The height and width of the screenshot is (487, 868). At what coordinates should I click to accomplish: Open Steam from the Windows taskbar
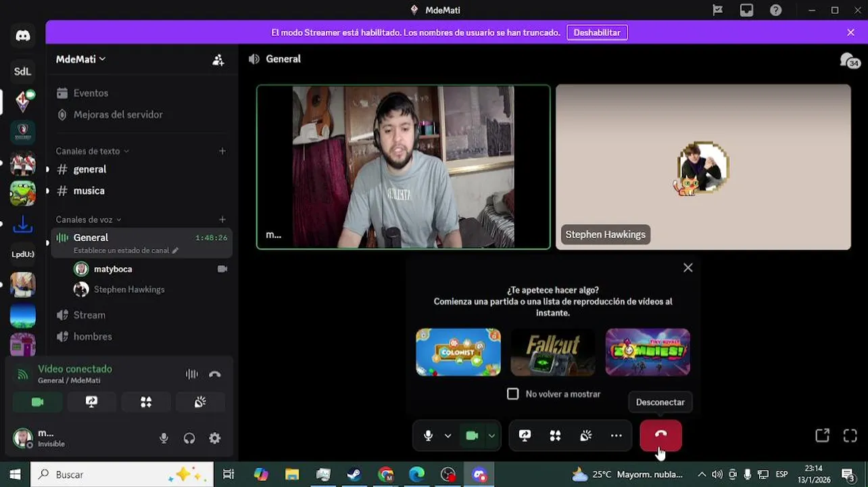(354, 475)
